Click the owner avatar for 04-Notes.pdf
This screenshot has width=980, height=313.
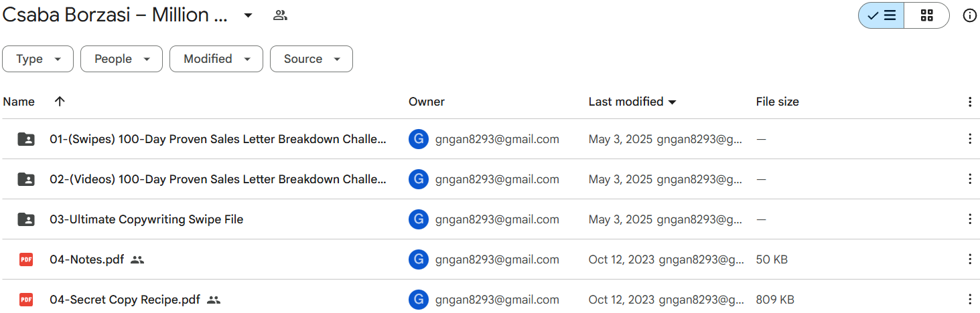pos(419,259)
